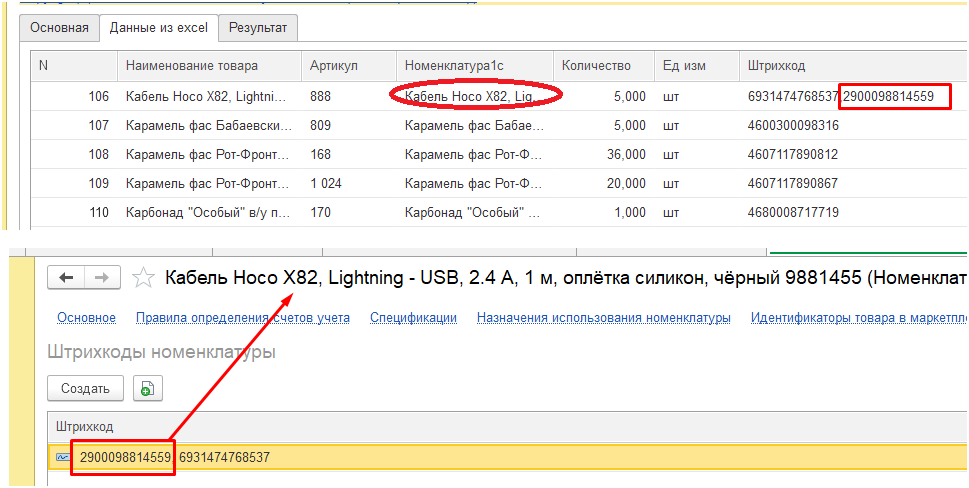Click the green icon next to Создать
This screenshot has height=488, width=969.
[x=147, y=388]
